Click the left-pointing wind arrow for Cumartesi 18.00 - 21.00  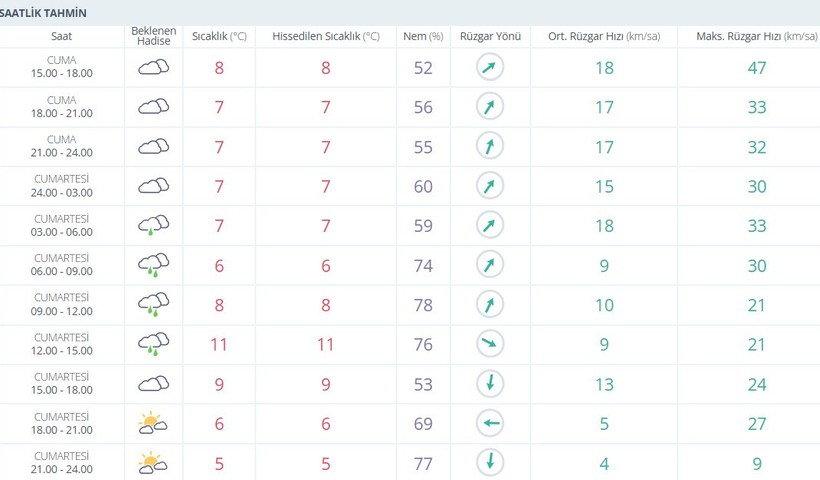click(490, 423)
